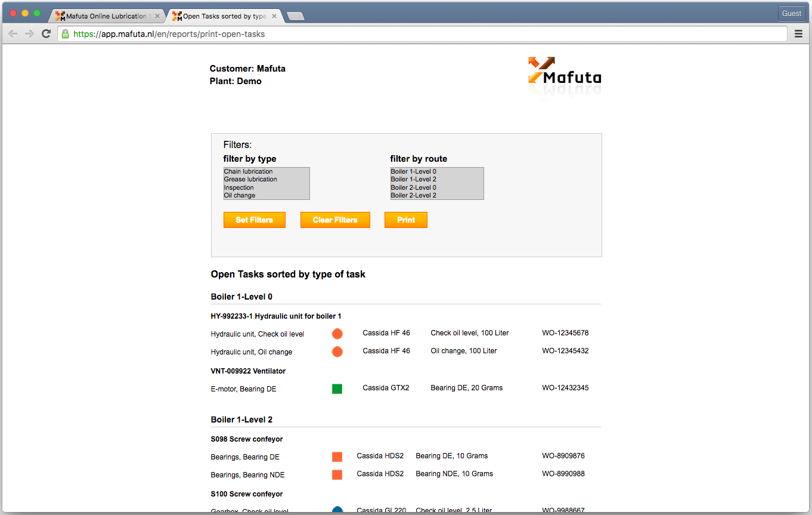Viewport: 812px width, 515px height.
Task: Click Plant: Demo text
Action: (x=235, y=81)
